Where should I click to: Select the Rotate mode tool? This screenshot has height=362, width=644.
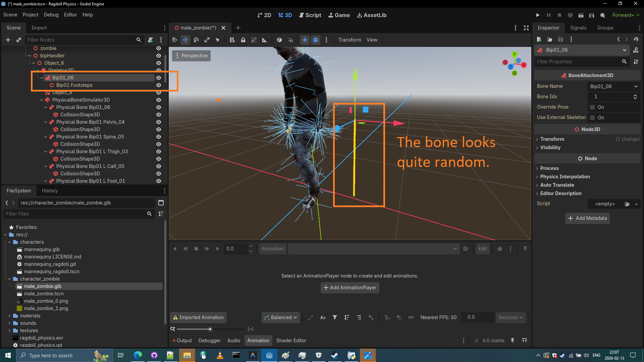(196, 40)
